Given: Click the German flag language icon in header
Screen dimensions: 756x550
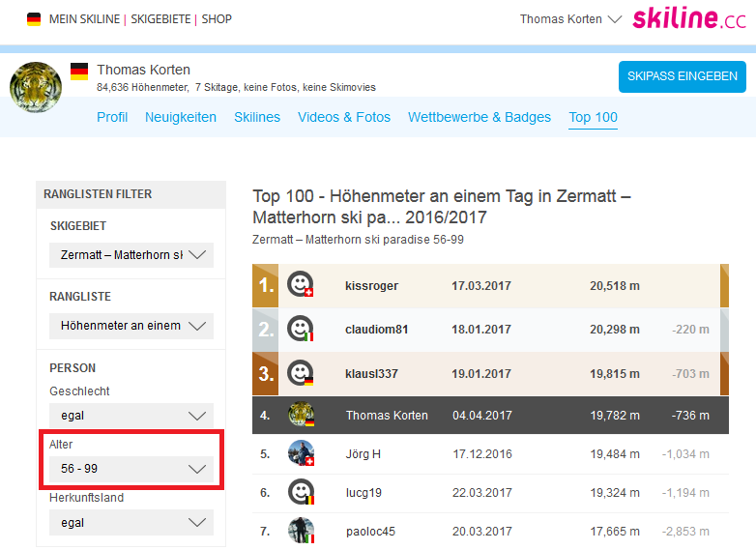Looking at the screenshot, I should point(34,19).
